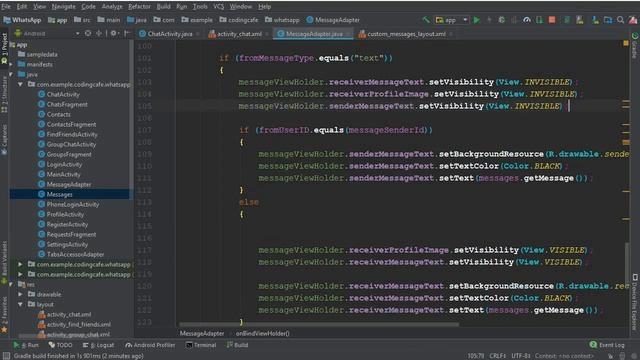Collapse the res folder

coord(11,284)
